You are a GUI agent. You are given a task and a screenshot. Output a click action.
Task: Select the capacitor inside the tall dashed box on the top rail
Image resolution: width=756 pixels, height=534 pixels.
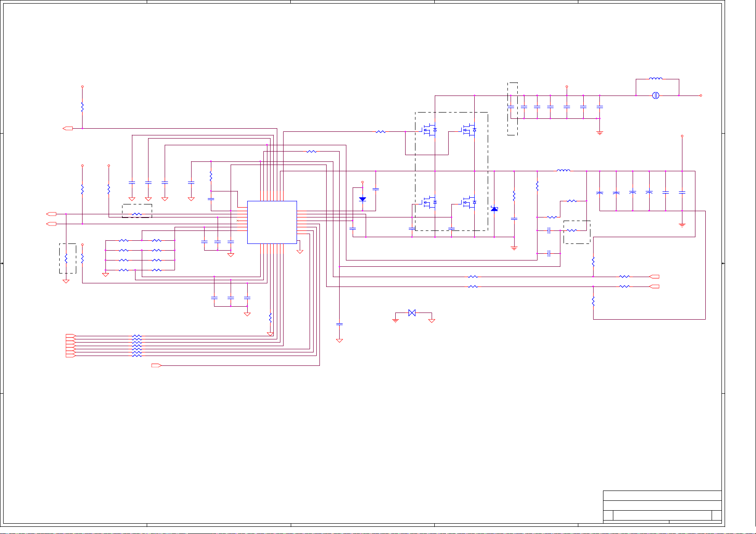pos(511,107)
